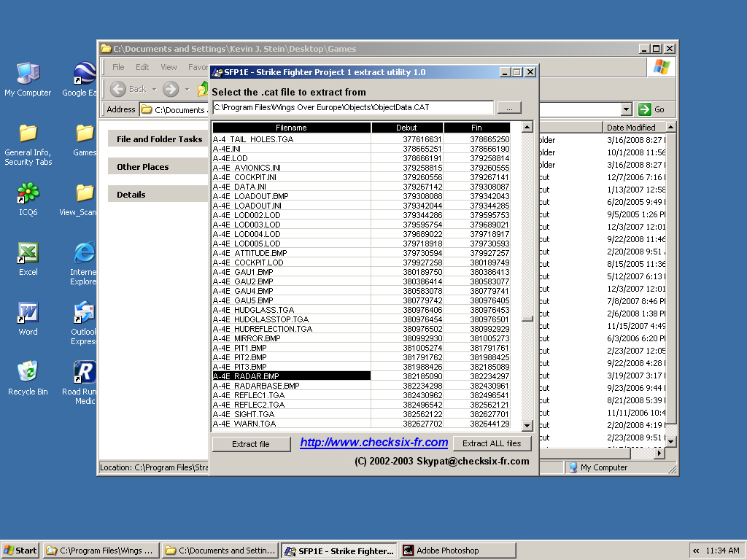This screenshot has width=747, height=560.
Task: Click the green Go arrow button
Action: [x=645, y=109]
